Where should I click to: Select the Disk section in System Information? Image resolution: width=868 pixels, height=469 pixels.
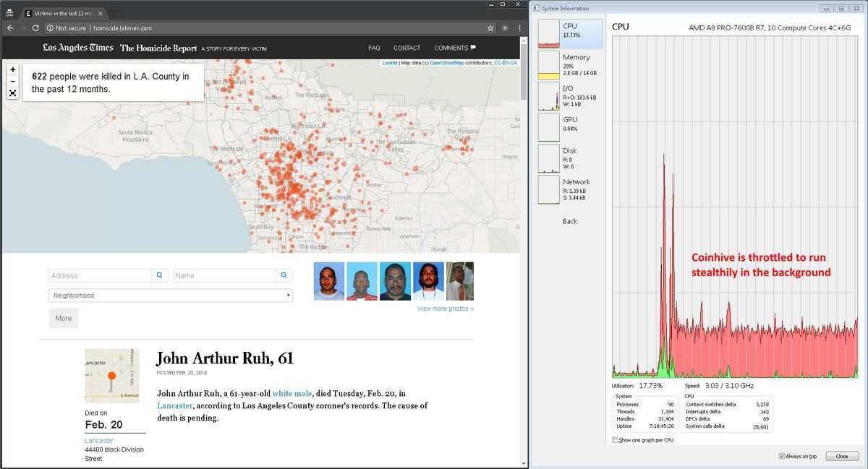click(x=569, y=158)
